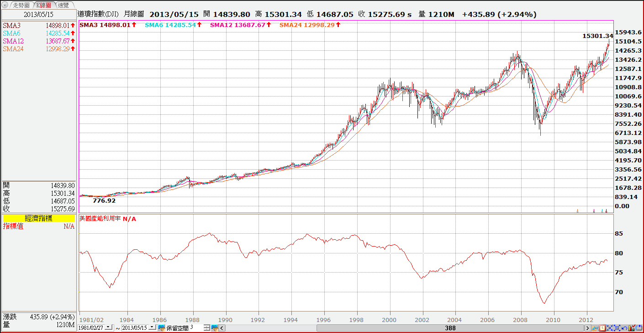Click the +435.89 (+2.94%) change in title bar
The width and height of the screenshot is (644, 333).
point(499,14)
